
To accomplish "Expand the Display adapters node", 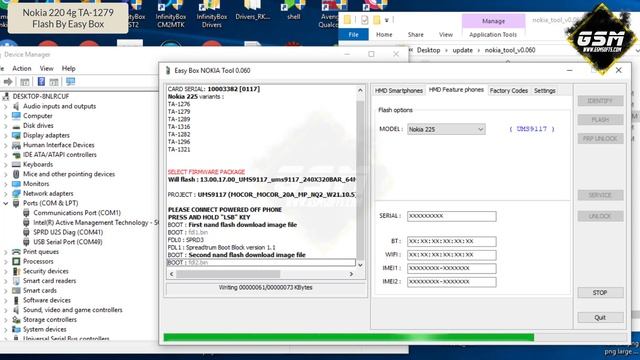I will 6,136.
